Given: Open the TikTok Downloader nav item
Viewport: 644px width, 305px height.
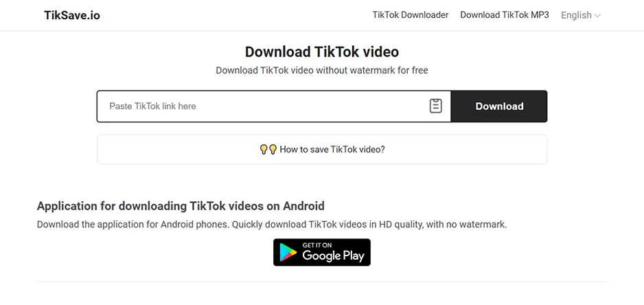Looking at the screenshot, I should click(x=411, y=15).
